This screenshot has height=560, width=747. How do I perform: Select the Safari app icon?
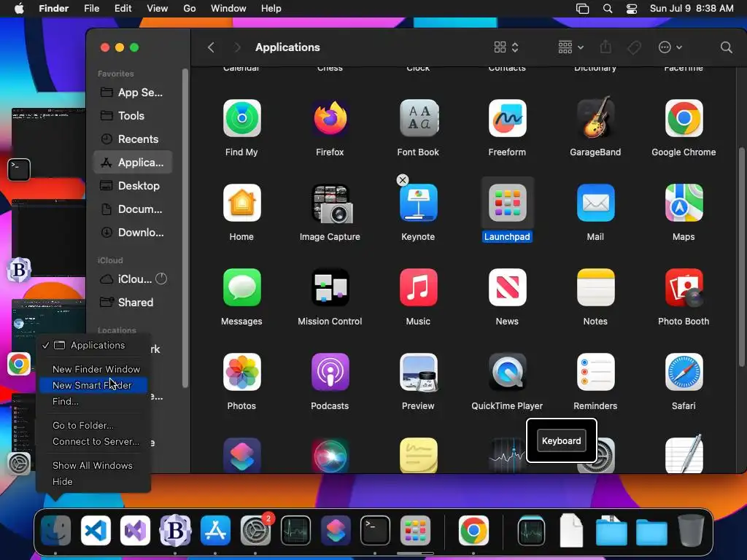coord(684,372)
